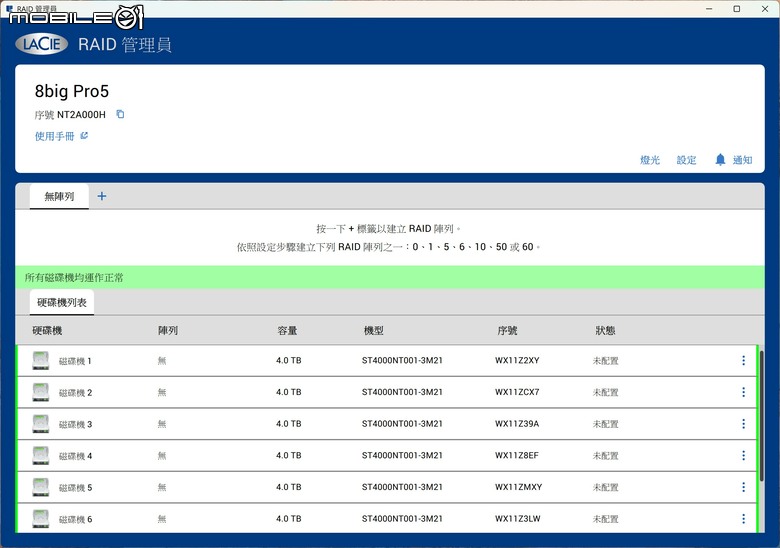The height and width of the screenshot is (548, 780).
Task: Open the more options menu for 磁碟機 3
Action: [x=743, y=424]
